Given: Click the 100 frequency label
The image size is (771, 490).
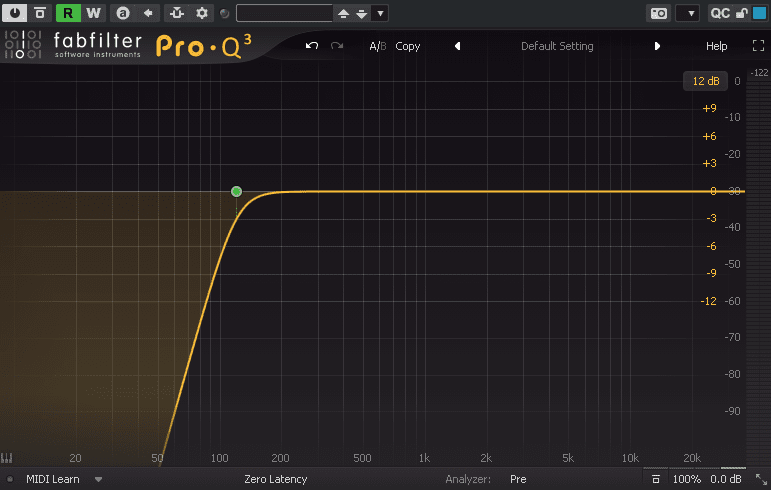Looking at the screenshot, I should point(219,458).
